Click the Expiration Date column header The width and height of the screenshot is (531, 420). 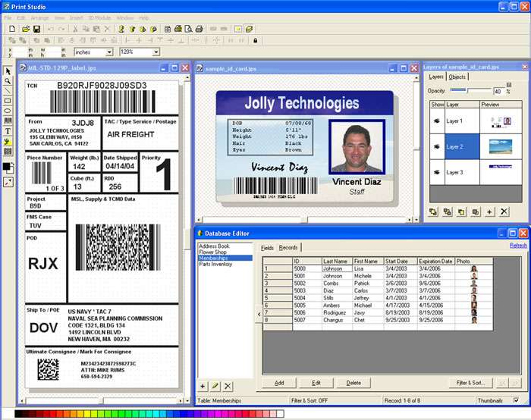tap(436, 261)
